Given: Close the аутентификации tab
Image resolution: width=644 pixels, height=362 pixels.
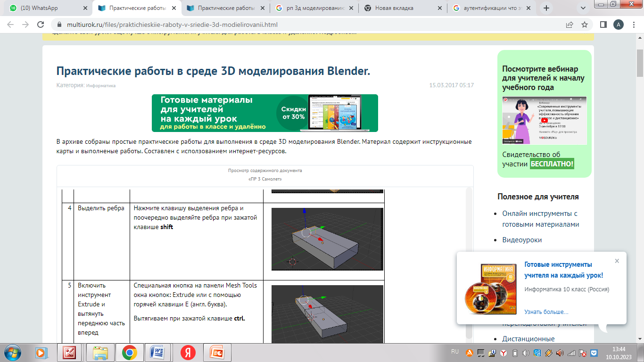Looking at the screenshot, I should pos(528,8).
